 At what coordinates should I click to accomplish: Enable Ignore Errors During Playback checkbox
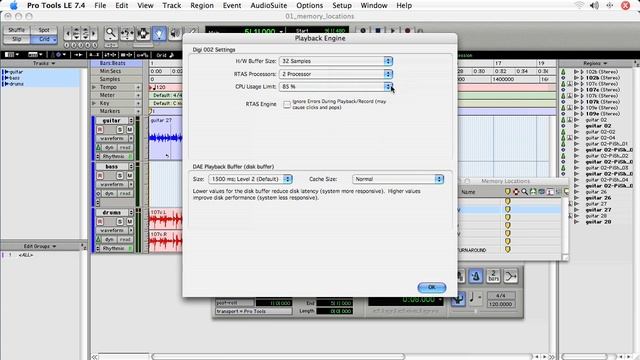(287, 104)
